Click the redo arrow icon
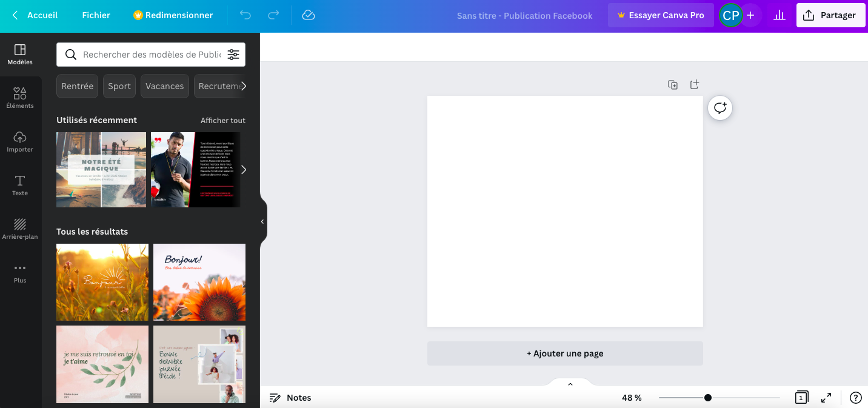The height and width of the screenshot is (408, 868). tap(273, 15)
